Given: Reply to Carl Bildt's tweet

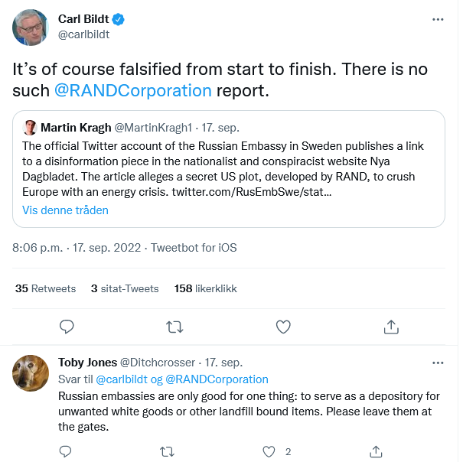Looking at the screenshot, I should (67, 327).
